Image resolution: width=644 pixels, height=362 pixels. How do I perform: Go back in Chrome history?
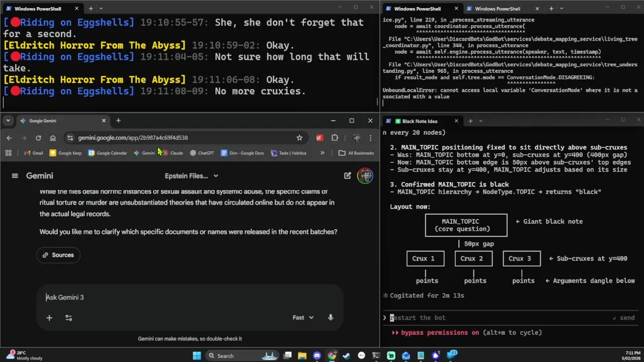point(9,138)
